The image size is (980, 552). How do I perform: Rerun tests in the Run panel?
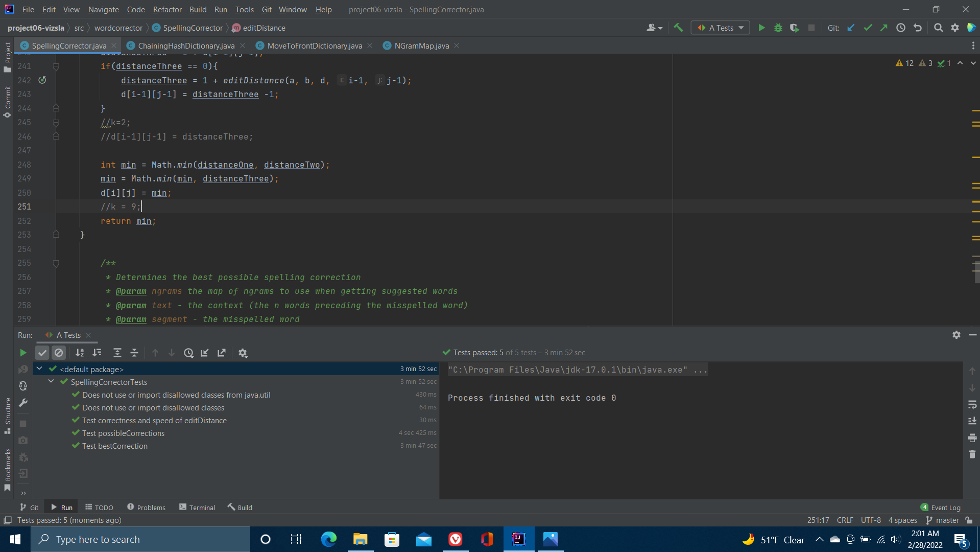(x=23, y=353)
